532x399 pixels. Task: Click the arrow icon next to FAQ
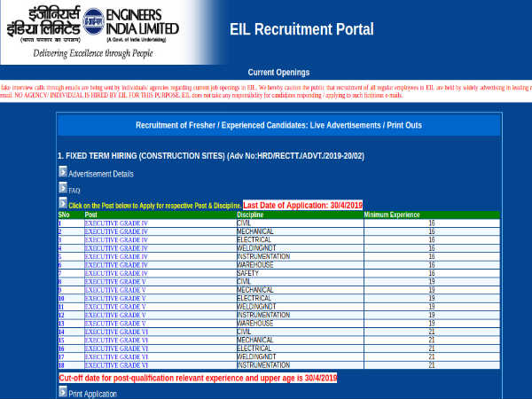pyautogui.click(x=62, y=189)
